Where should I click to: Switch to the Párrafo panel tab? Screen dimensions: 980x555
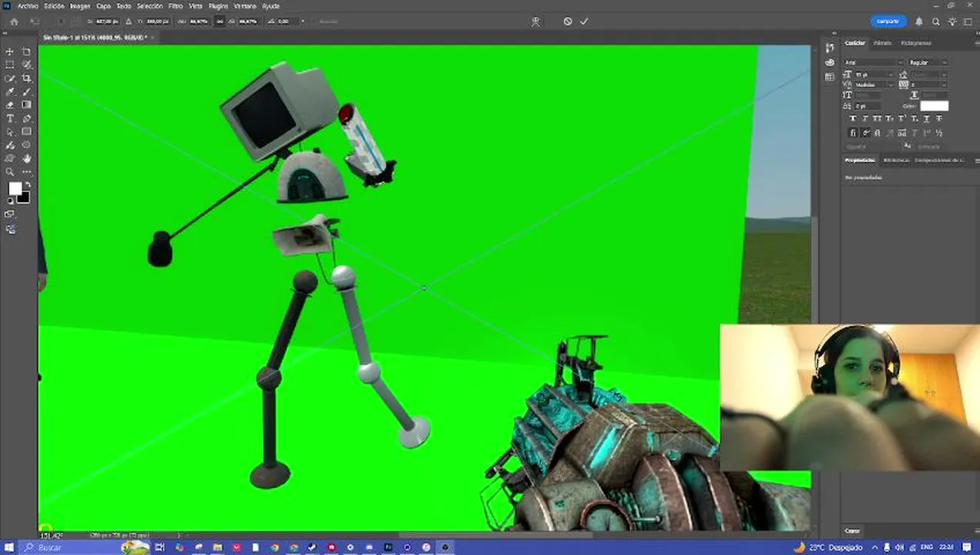[x=883, y=43]
